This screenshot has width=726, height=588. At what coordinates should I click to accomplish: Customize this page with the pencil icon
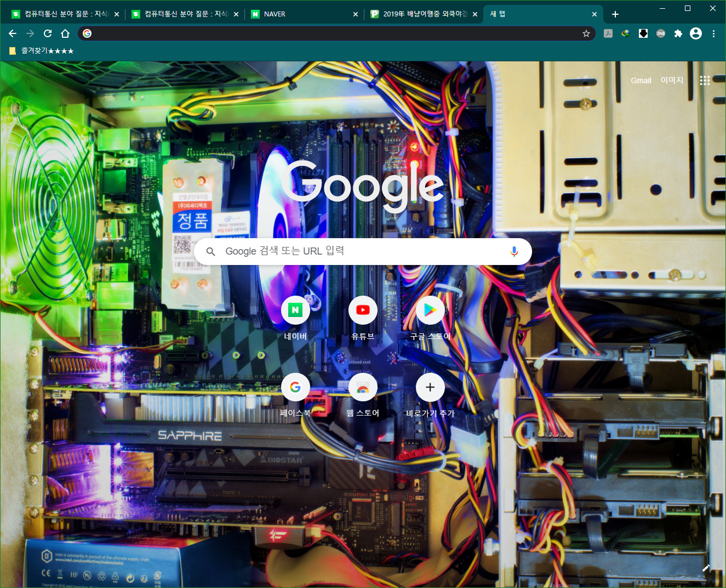tap(706, 568)
